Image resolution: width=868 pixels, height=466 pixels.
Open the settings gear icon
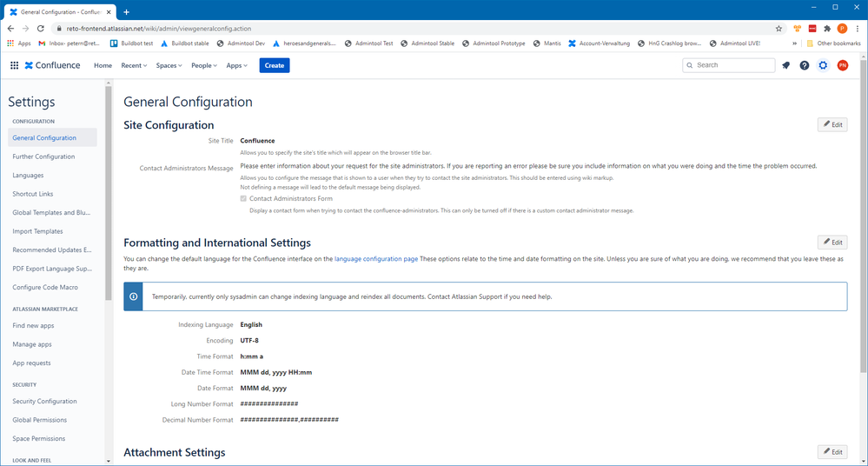823,65
